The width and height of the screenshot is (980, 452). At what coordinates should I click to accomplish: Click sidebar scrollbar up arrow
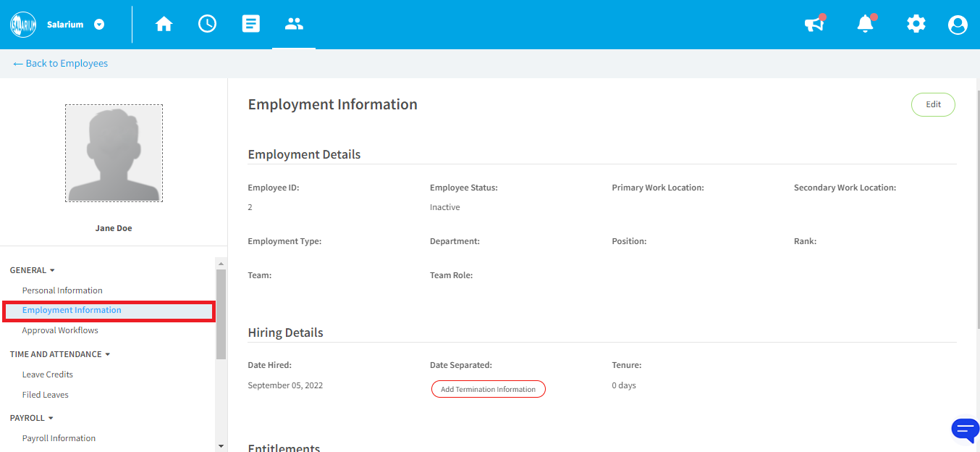pyautogui.click(x=221, y=262)
